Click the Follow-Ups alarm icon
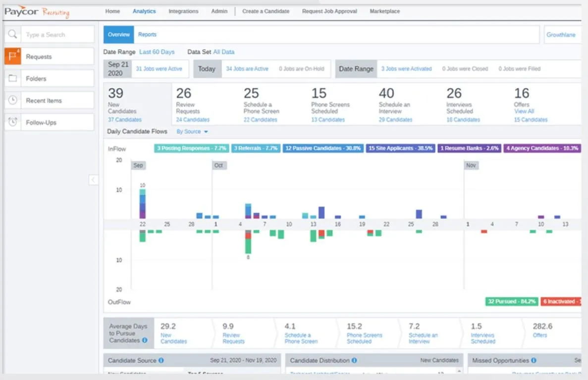Image resolution: width=588 pixels, height=380 pixels. (x=12, y=122)
